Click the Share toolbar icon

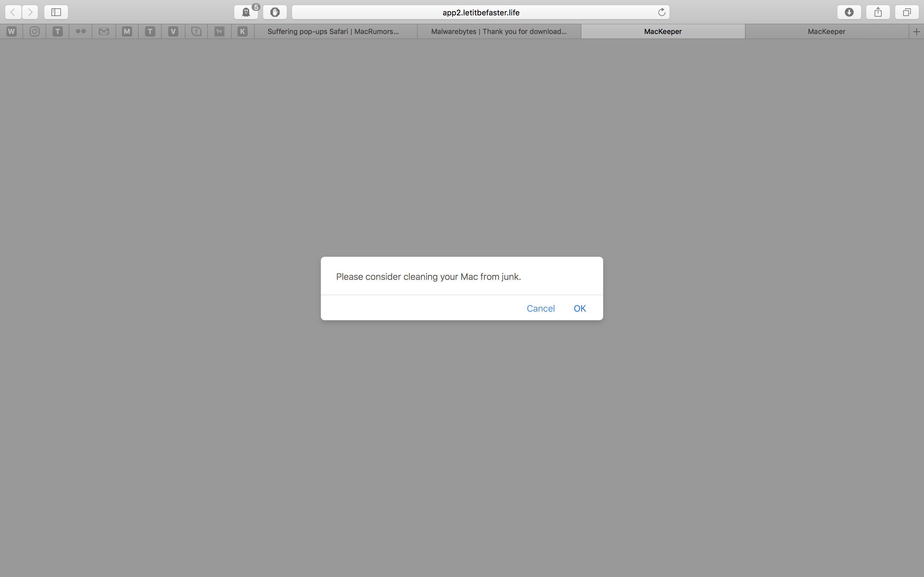tap(878, 12)
